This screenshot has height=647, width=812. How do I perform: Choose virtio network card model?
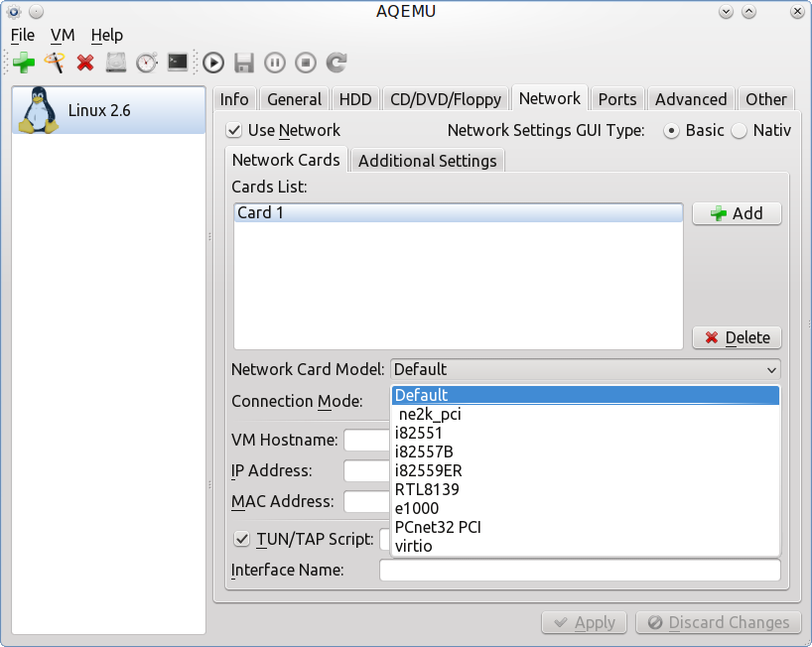tap(586, 546)
